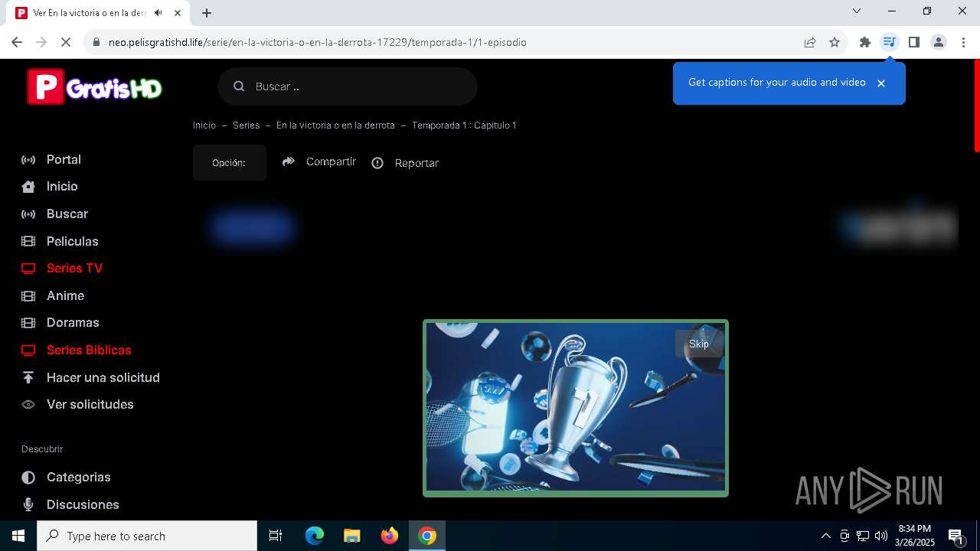Click the Portal broadcast icon
Image resolution: width=980 pixels, height=551 pixels.
pos(28,160)
